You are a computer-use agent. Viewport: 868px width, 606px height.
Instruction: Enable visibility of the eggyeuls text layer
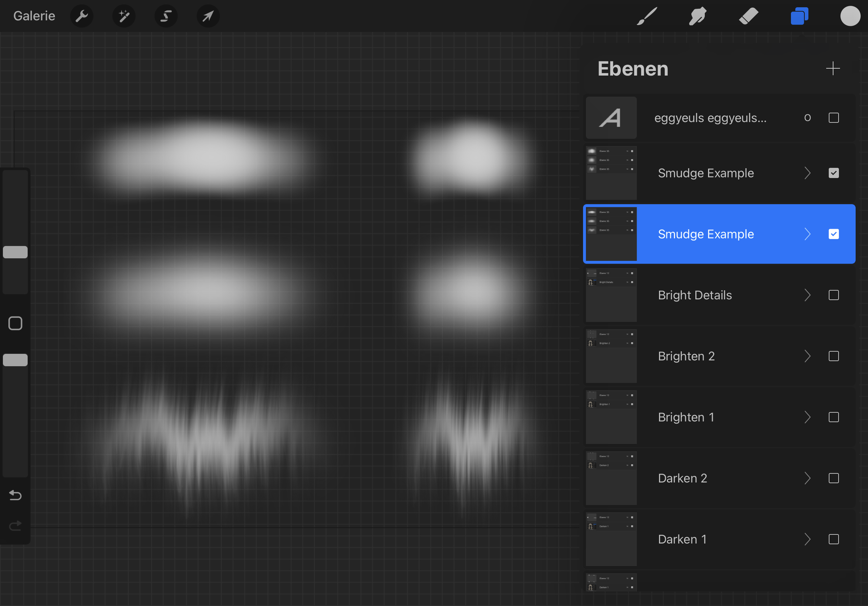tap(834, 118)
